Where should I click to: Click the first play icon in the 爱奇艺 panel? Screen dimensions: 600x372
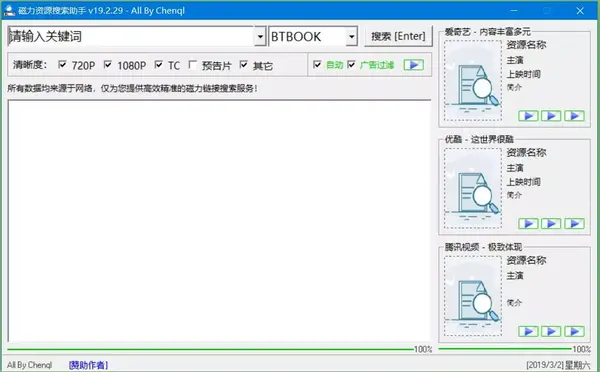click(x=528, y=116)
